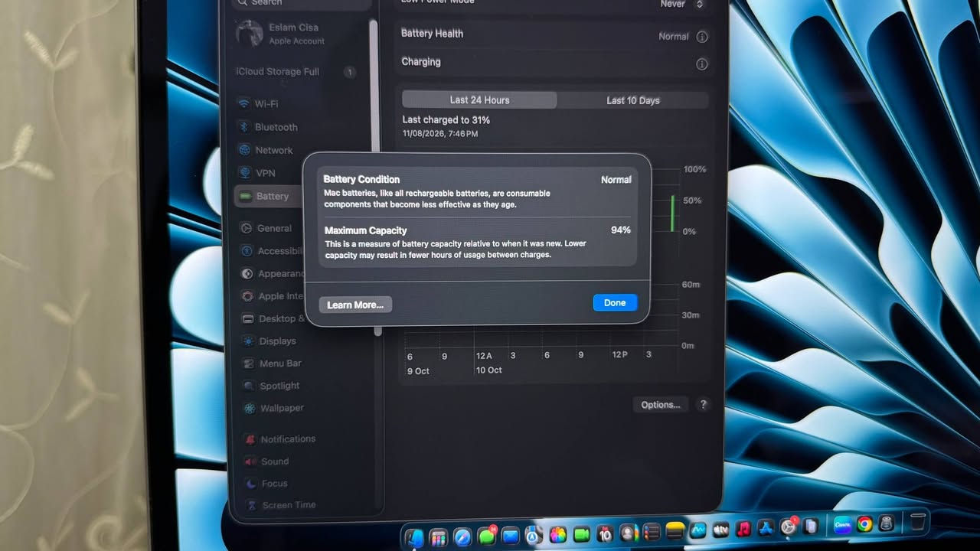Viewport: 980px width, 551px height.
Task: Open Finder from the Dock
Action: pos(414,538)
